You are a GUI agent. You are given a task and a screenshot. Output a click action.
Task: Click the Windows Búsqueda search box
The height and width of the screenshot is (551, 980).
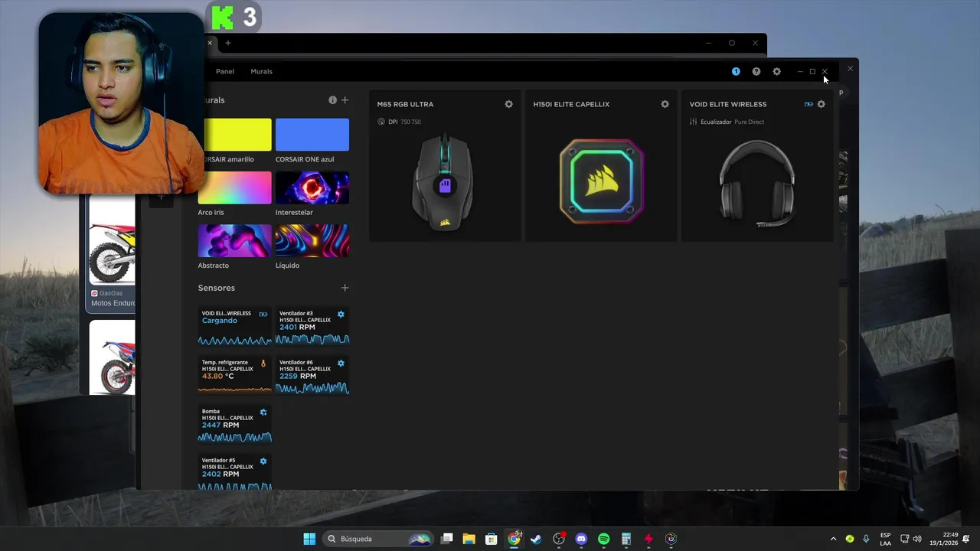pos(378,539)
